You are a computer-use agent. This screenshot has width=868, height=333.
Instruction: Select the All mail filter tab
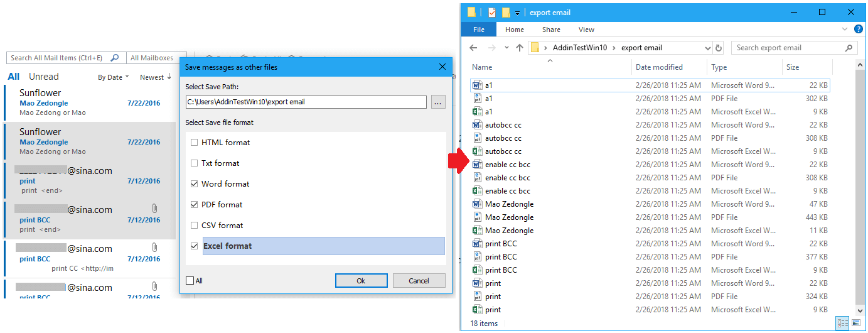coord(13,77)
